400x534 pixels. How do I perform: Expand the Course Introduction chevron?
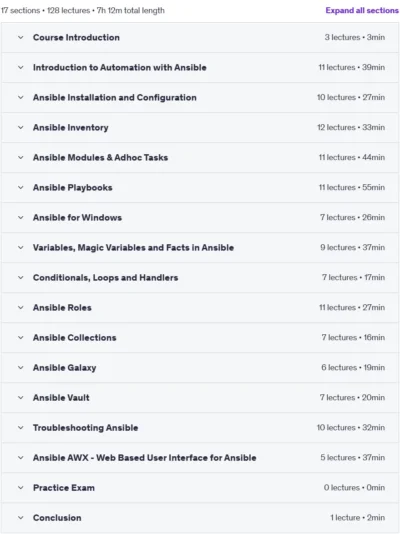21,37
